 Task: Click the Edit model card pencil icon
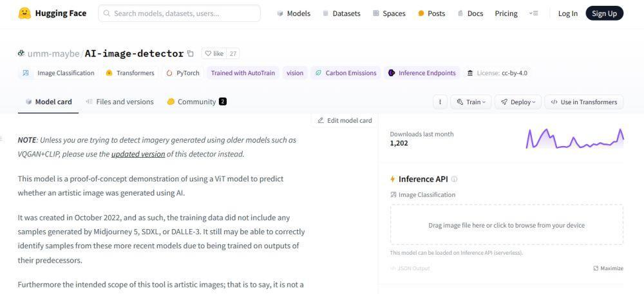pos(321,120)
